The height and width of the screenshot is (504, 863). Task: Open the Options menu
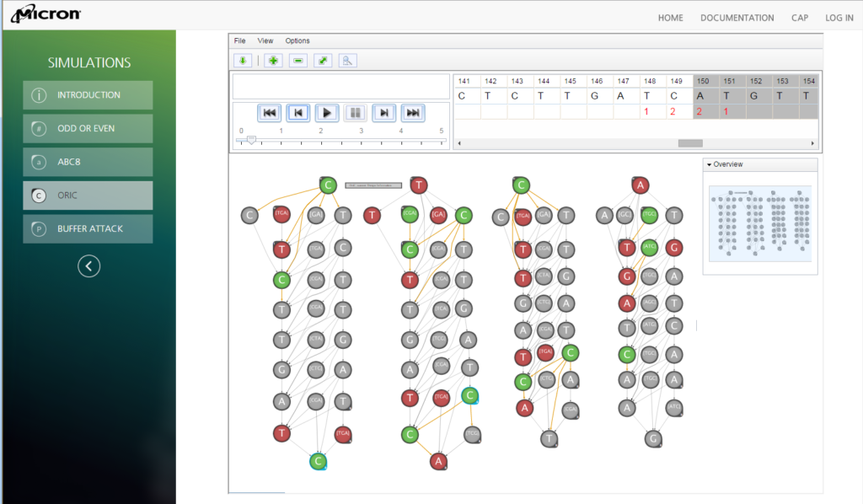point(297,40)
